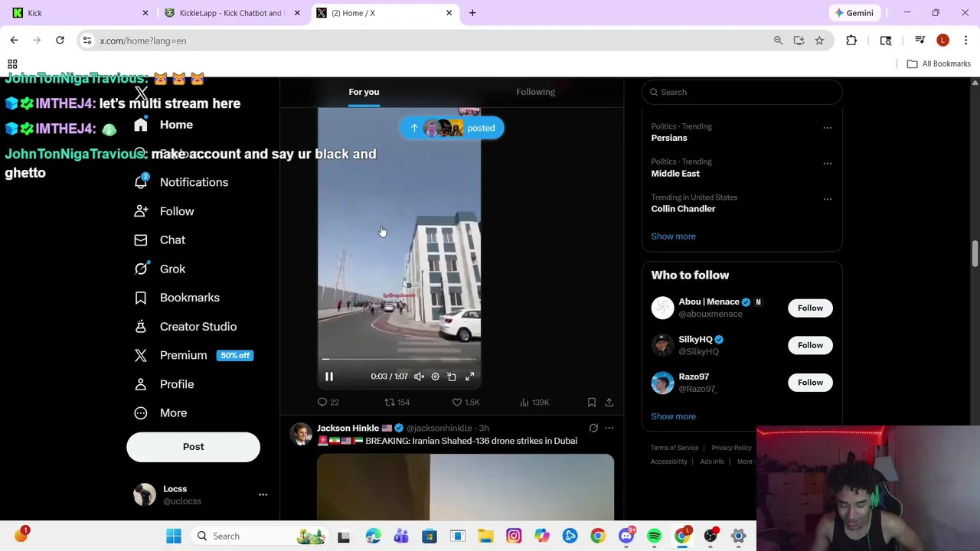This screenshot has width=980, height=551.
Task: Click the X search field
Action: [x=742, y=92]
